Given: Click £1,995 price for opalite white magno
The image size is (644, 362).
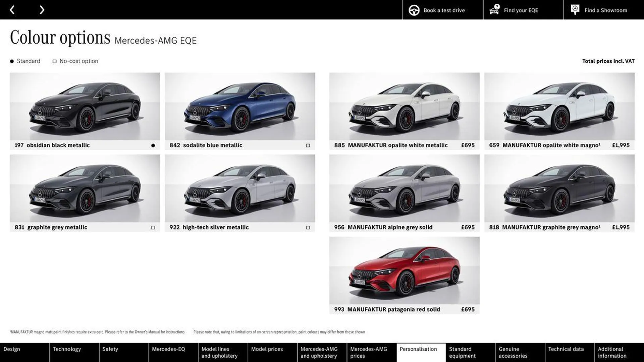Looking at the screenshot, I should (621, 145).
